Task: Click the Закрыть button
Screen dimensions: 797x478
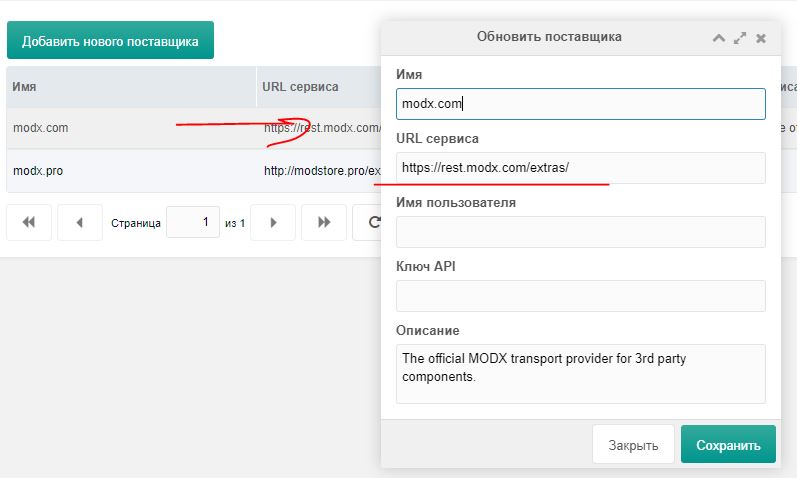Action: (633, 444)
